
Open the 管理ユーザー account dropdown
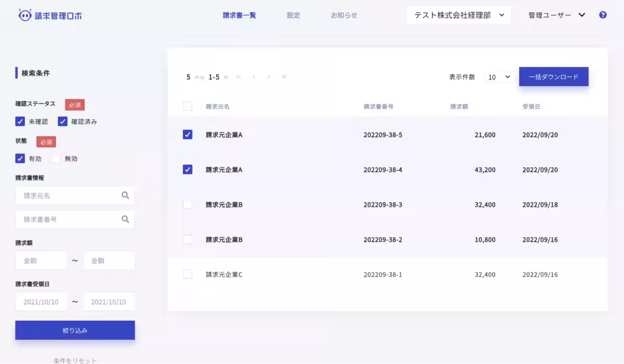(x=555, y=15)
